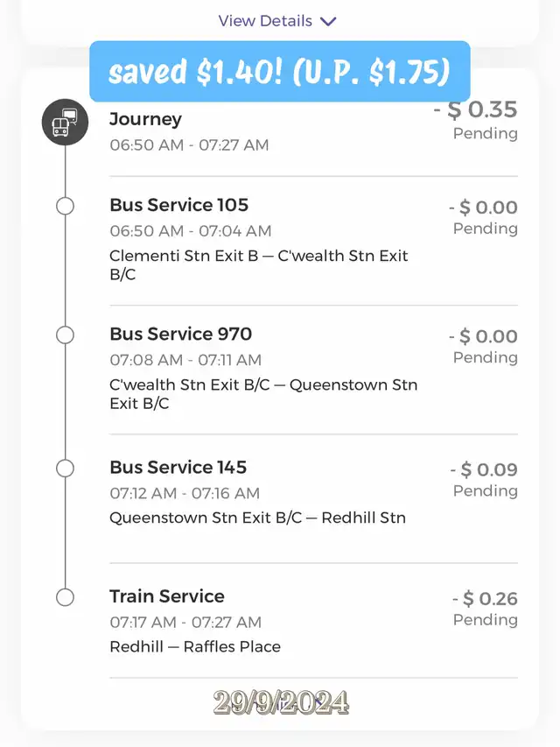Select the Bus Service 145 timeline marker
560x747 pixels.
[66, 468]
